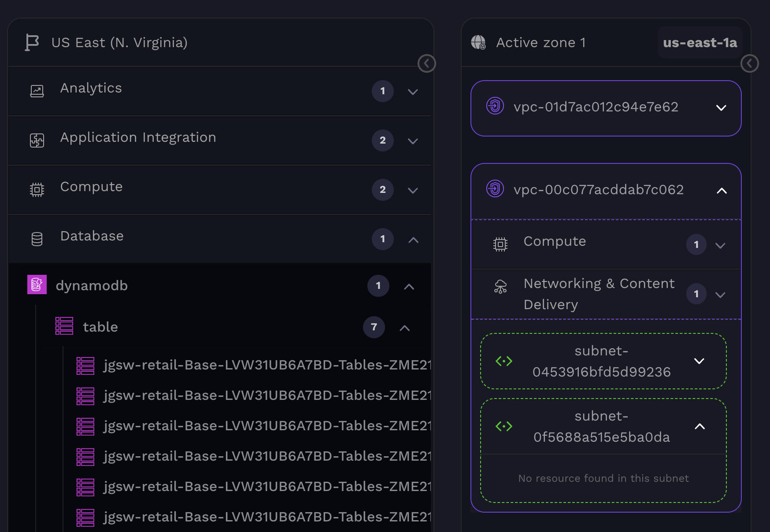Click the Compute chip icon in the US East panel

tap(37, 190)
